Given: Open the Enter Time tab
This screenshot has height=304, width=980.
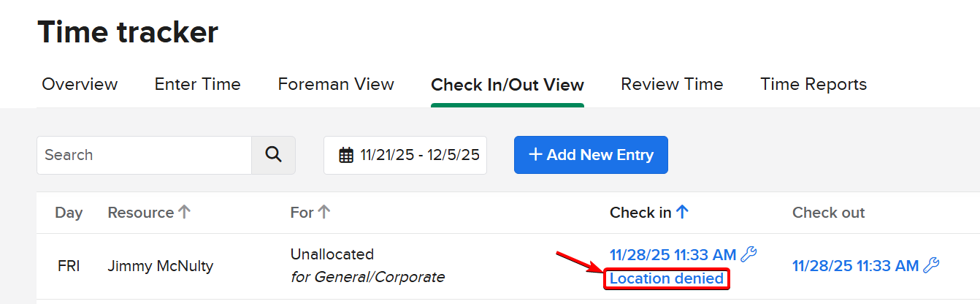Looking at the screenshot, I should click(197, 85).
